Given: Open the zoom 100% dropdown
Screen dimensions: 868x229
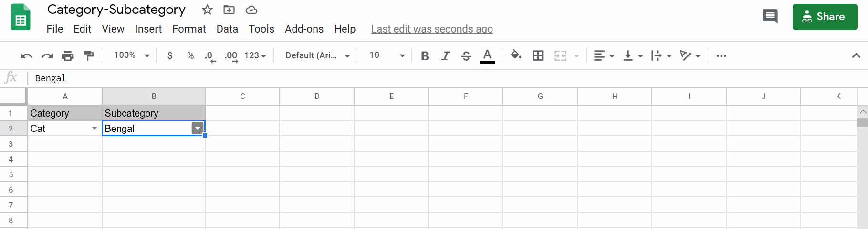Looking at the screenshot, I should (132, 55).
